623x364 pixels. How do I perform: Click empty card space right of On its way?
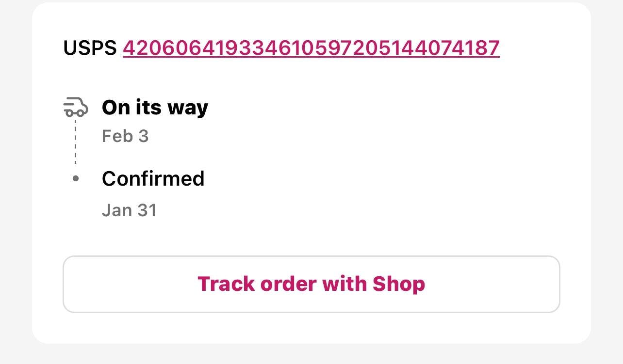tap(388, 108)
